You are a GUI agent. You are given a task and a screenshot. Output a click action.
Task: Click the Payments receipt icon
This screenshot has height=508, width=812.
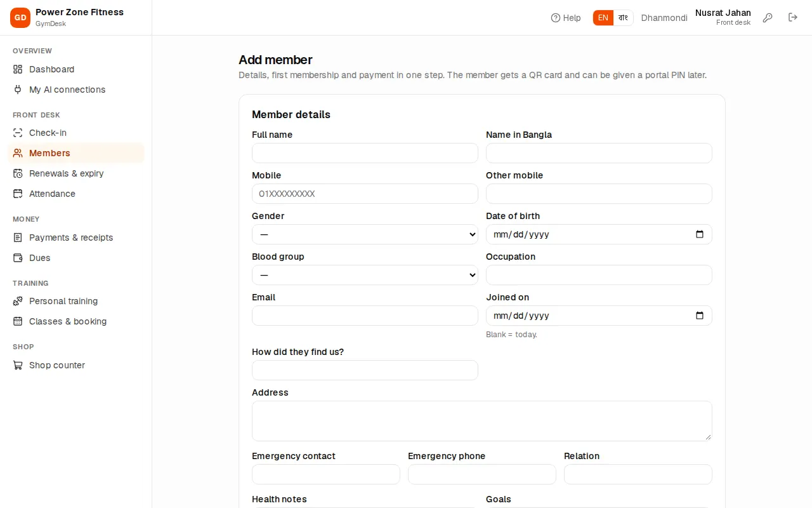click(x=18, y=237)
